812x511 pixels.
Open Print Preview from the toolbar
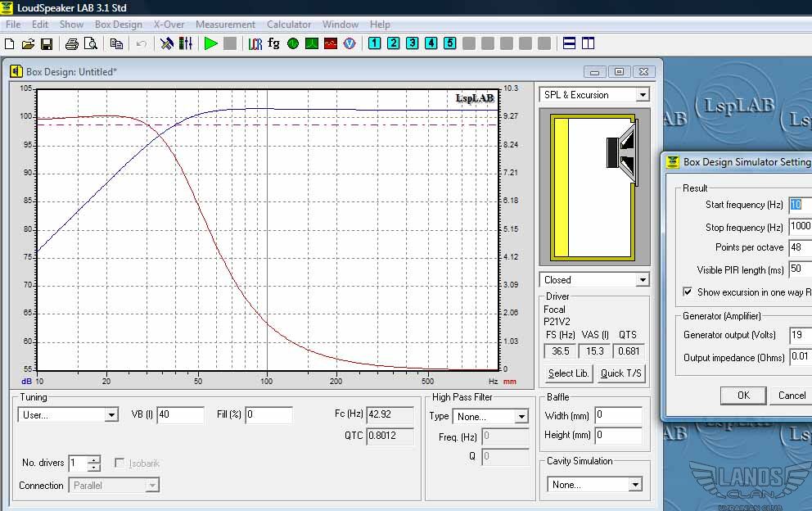click(x=91, y=44)
